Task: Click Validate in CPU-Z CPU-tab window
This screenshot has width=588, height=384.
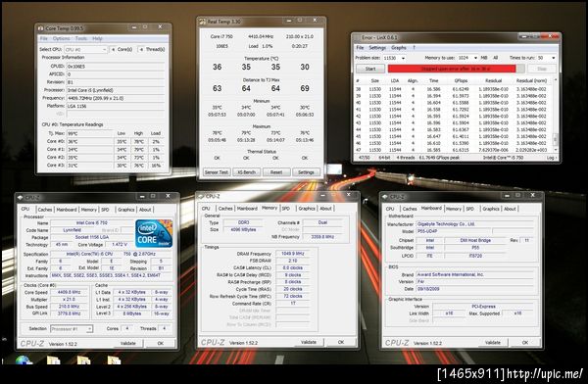Action: point(127,343)
